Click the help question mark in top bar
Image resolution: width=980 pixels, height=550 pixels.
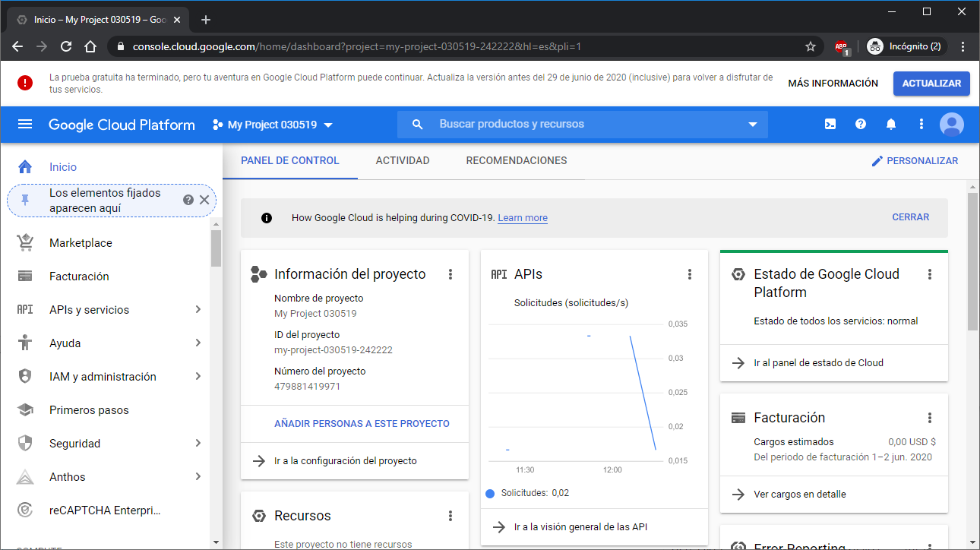coord(861,125)
